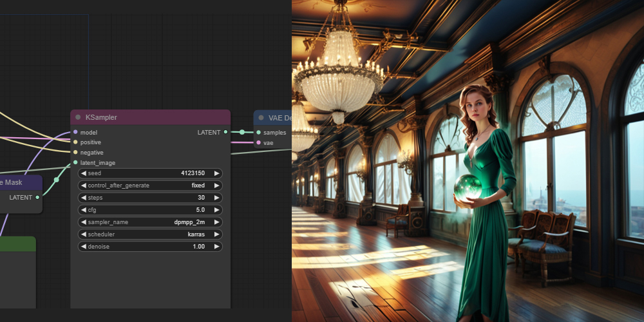The width and height of the screenshot is (644, 322).
Task: Click the KSampler positive input socket
Action: tap(75, 142)
